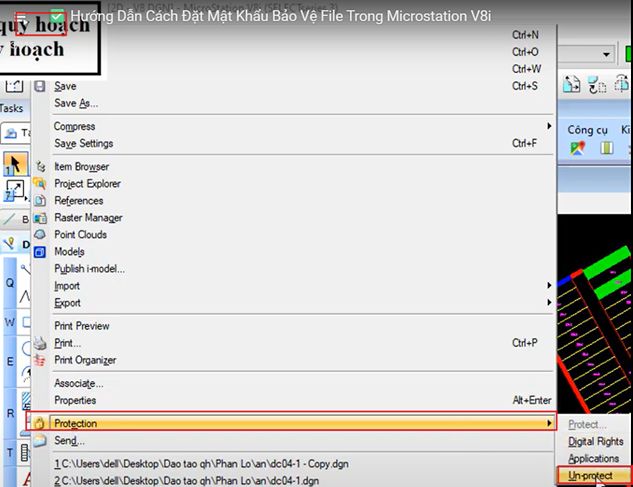
Task: Open file Properties
Action: point(75,400)
